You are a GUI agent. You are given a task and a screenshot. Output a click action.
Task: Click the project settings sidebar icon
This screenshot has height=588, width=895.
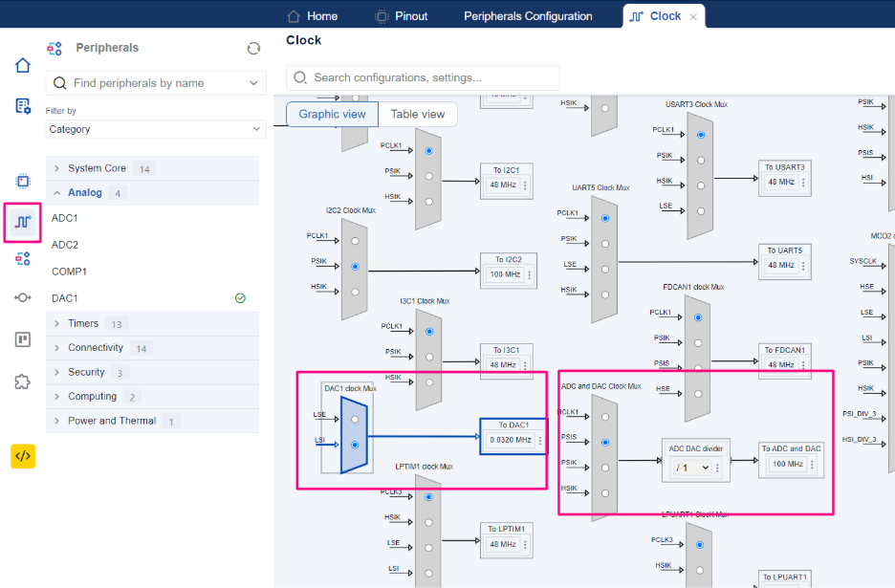click(23, 106)
